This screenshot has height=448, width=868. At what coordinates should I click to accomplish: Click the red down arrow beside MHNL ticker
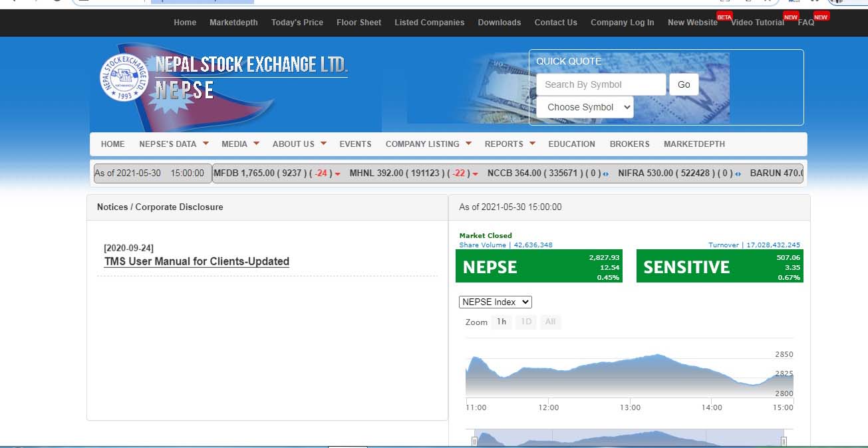(x=475, y=174)
